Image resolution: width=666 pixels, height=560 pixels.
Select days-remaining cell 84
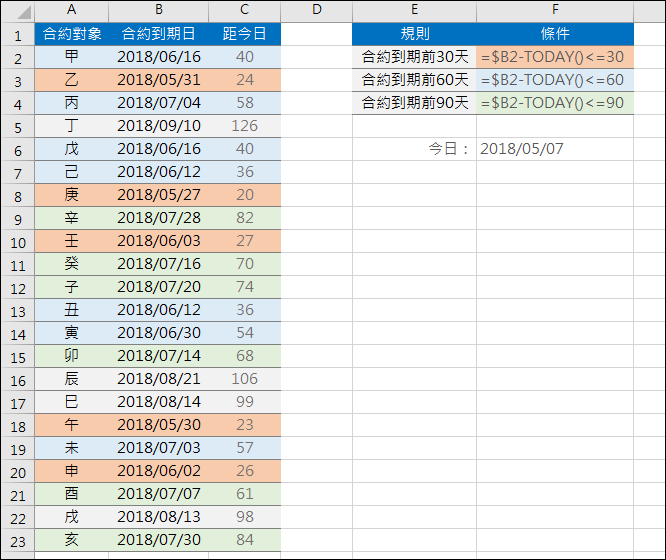click(x=245, y=540)
